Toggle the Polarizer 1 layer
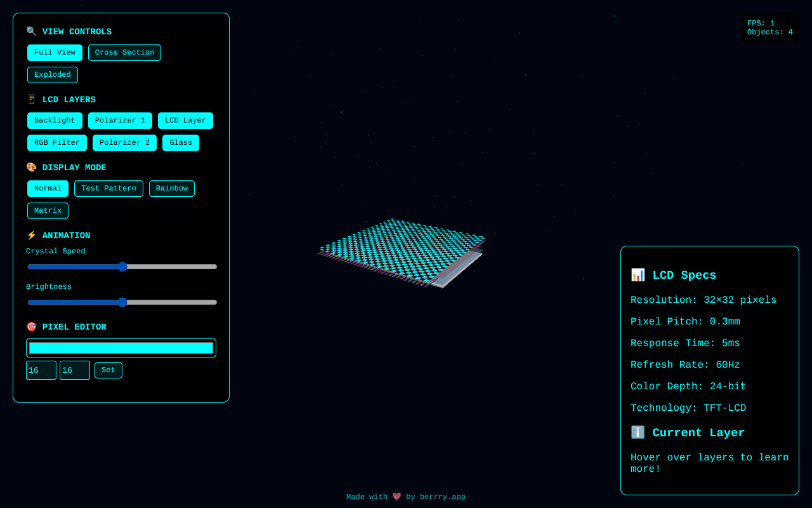Screen dimensions: 812x508 120,121
